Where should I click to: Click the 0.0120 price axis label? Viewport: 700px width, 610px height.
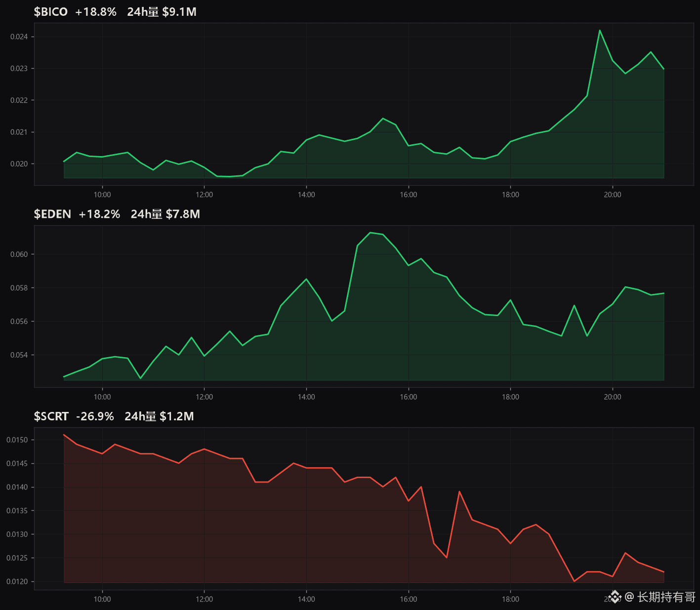[17, 581]
